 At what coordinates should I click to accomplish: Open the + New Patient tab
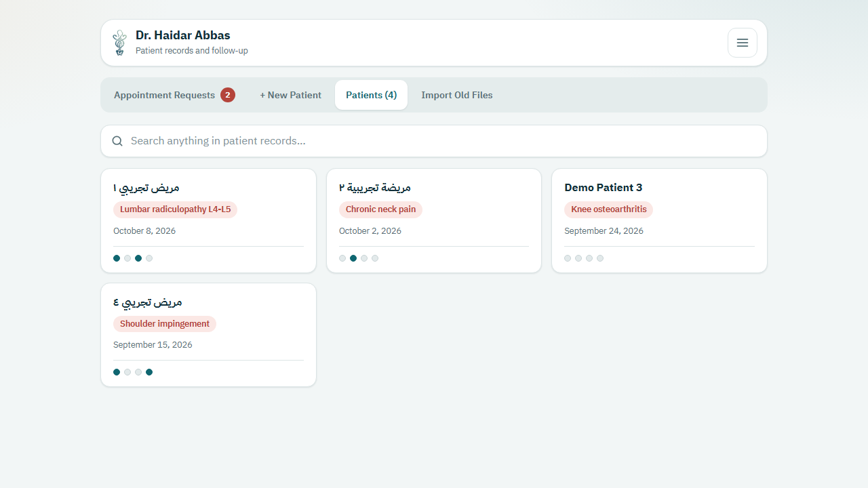(x=290, y=95)
